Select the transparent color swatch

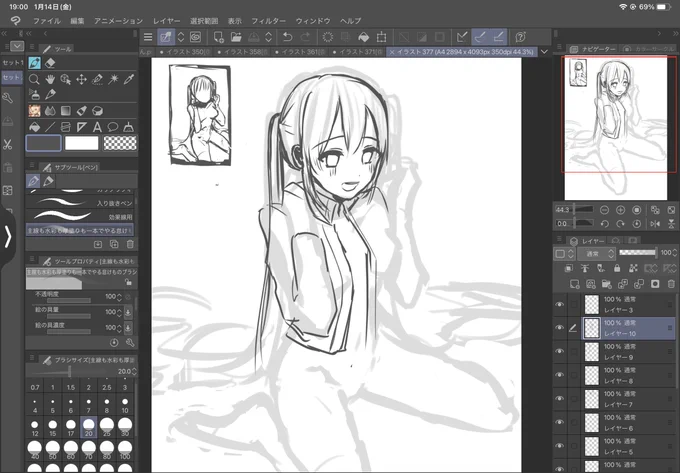pyautogui.click(x=120, y=143)
